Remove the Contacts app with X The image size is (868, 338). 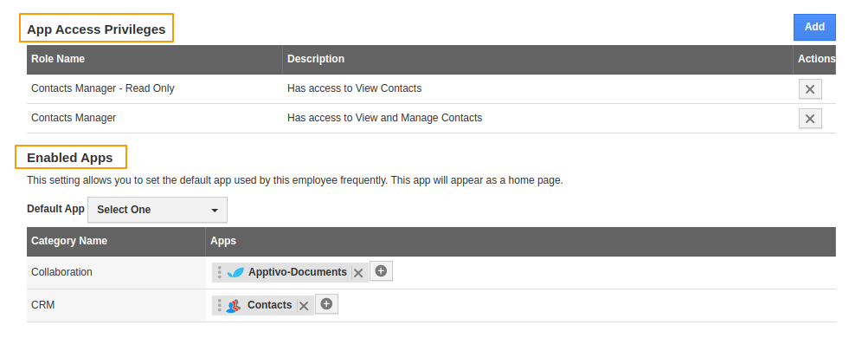coord(304,306)
